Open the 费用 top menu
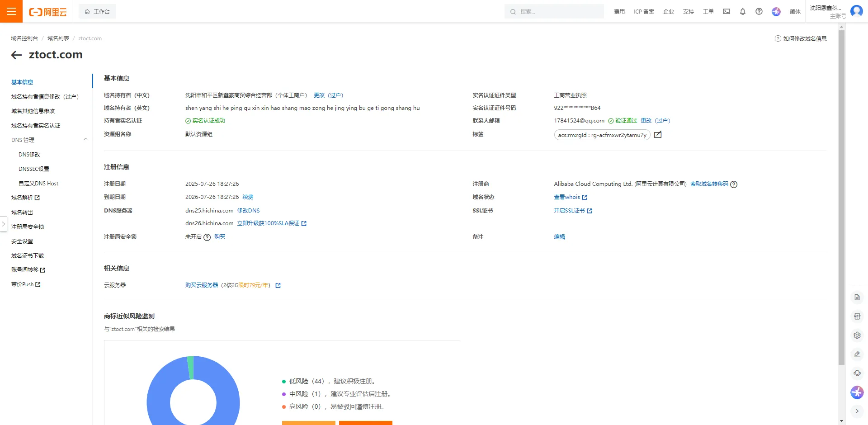 pos(619,12)
